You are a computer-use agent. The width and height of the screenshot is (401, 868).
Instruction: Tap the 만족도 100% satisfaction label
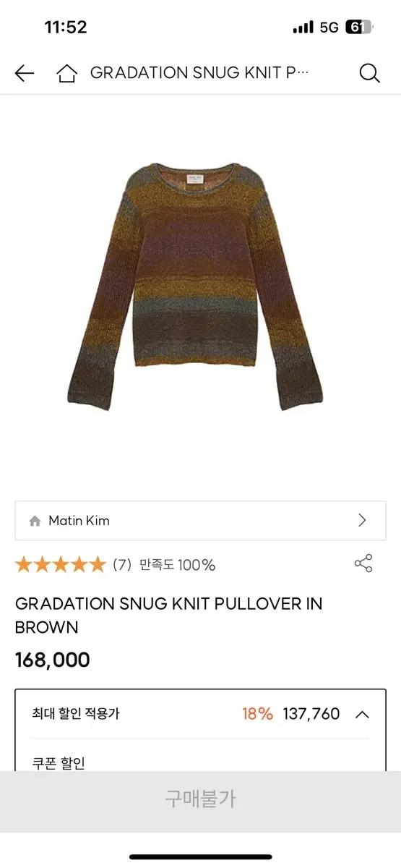pos(178,565)
